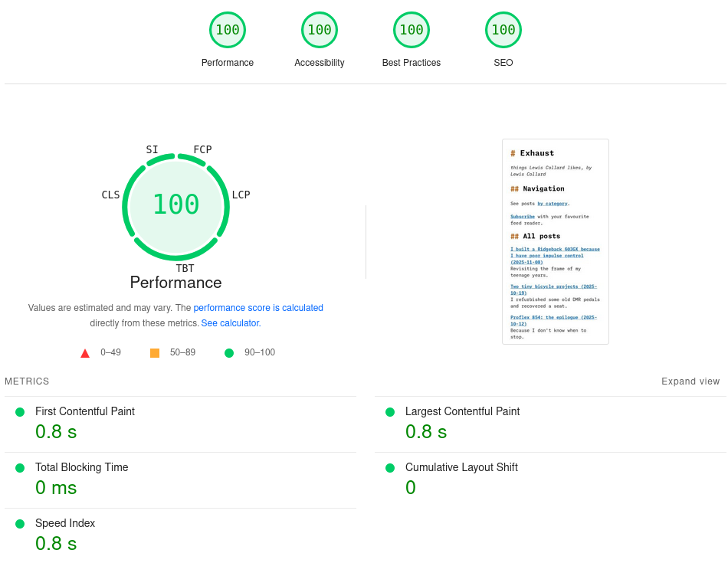Click the Performance score gauge at top
The height and width of the screenshot is (563, 728).
click(x=228, y=31)
